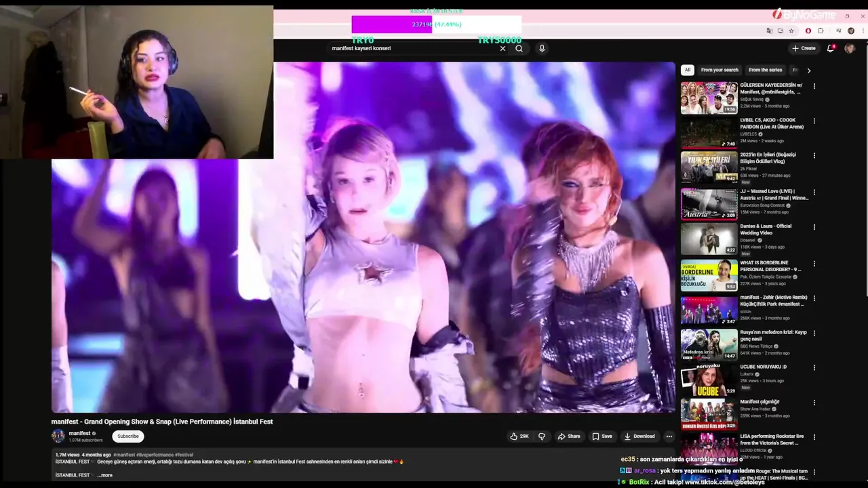Open YouTube account avatar menu
This screenshot has height=488, width=868.
pos(850,48)
